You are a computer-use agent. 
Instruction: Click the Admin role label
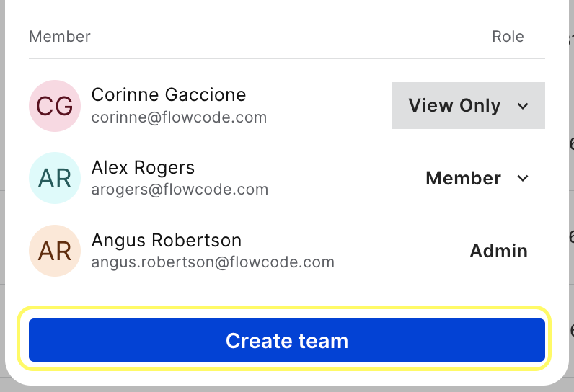click(498, 251)
